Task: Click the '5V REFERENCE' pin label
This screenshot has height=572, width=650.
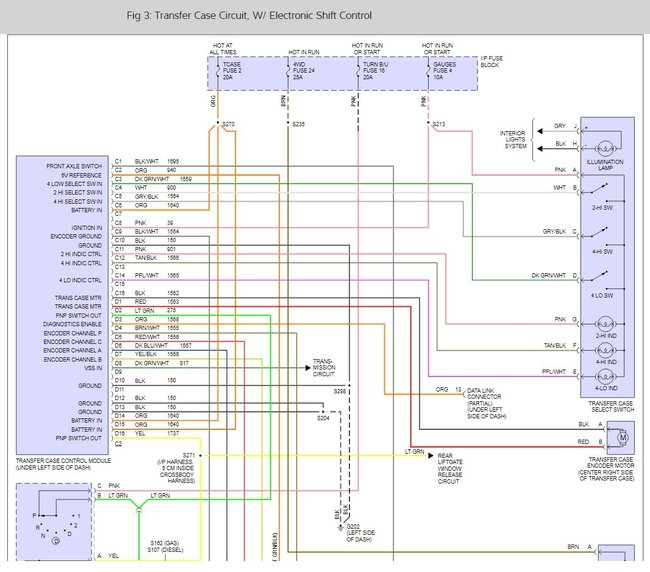Action: [x=81, y=175]
